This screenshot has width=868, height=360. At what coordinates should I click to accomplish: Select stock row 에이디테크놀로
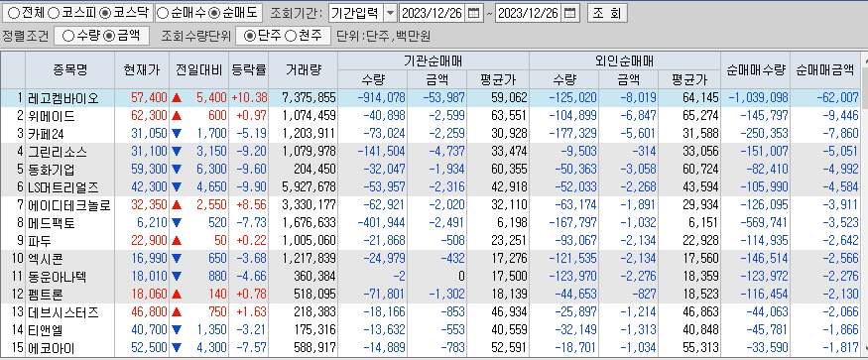(x=430, y=205)
